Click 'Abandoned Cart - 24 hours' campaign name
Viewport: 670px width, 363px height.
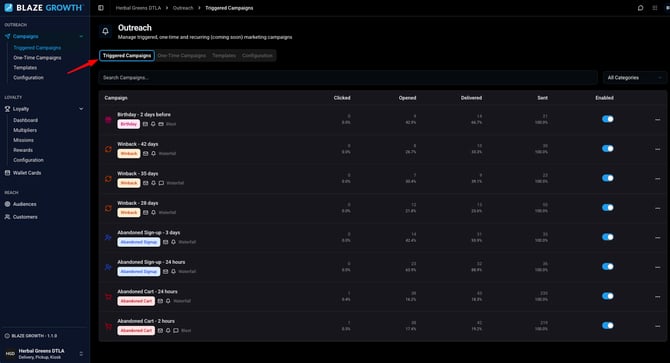click(x=147, y=292)
